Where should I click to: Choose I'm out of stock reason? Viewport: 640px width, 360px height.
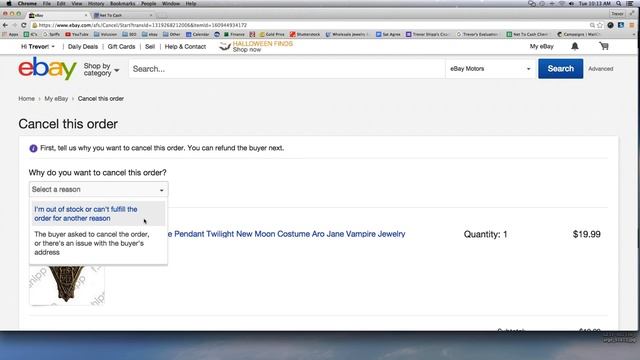point(98,213)
